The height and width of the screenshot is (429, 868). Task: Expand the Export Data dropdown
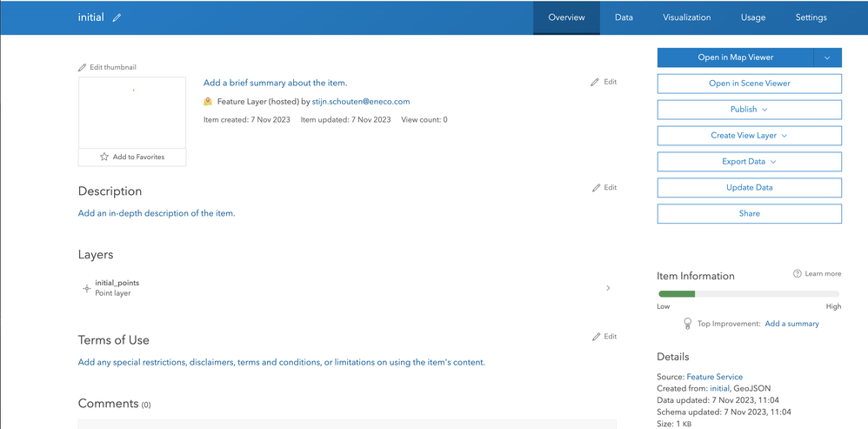coord(749,162)
